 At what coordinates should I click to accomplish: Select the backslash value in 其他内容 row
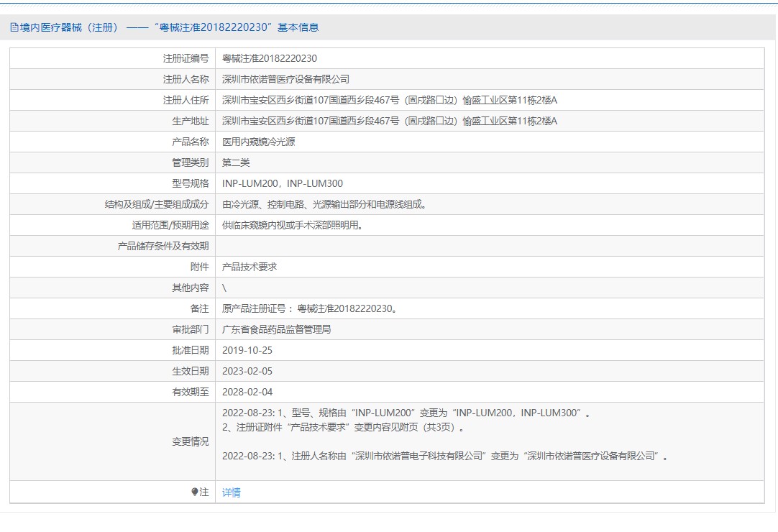pos(224,288)
